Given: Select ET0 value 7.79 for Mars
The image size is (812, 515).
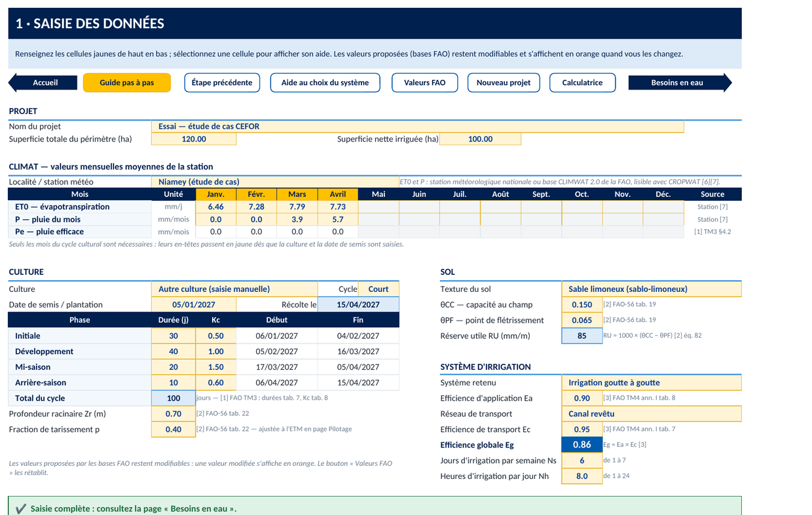Looking at the screenshot, I should [x=297, y=207].
